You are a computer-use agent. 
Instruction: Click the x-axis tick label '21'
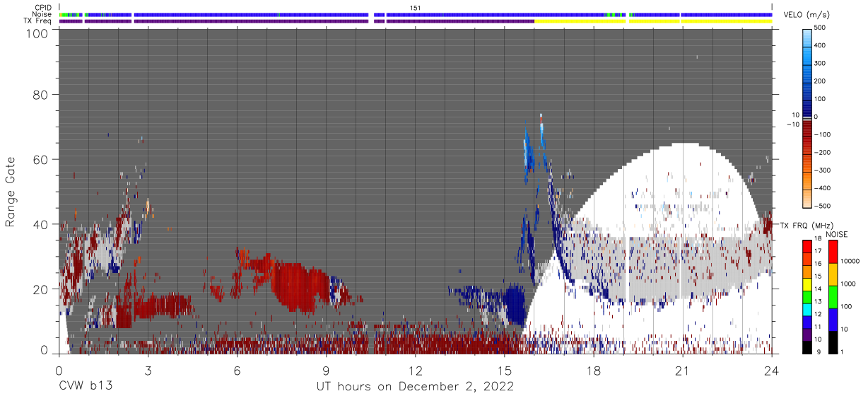click(x=682, y=370)
